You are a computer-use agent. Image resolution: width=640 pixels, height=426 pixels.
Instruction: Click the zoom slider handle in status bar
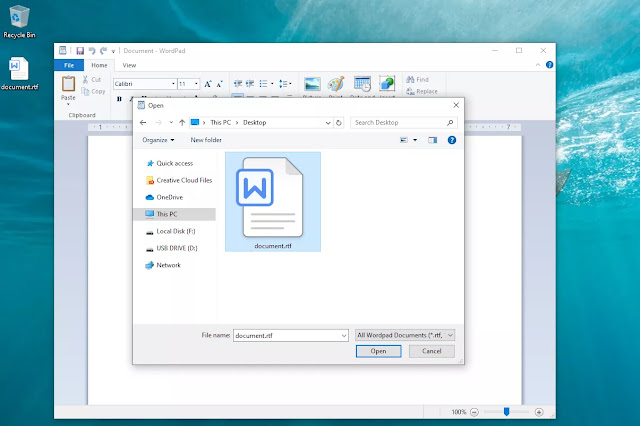pos(508,412)
